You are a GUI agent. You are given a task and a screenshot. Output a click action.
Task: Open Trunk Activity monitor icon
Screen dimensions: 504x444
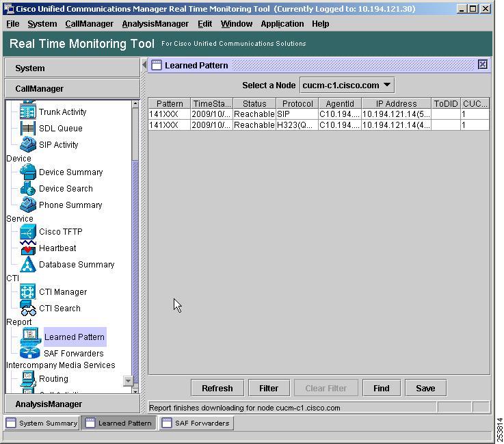pyautogui.click(x=28, y=112)
